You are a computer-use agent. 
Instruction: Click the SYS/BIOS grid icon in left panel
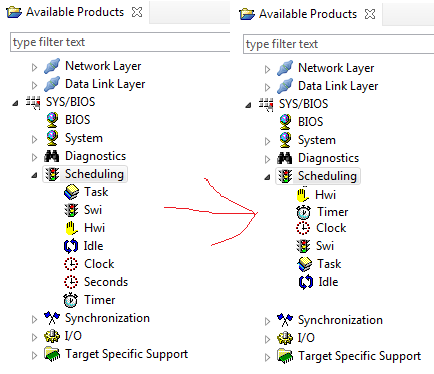pos(33,102)
